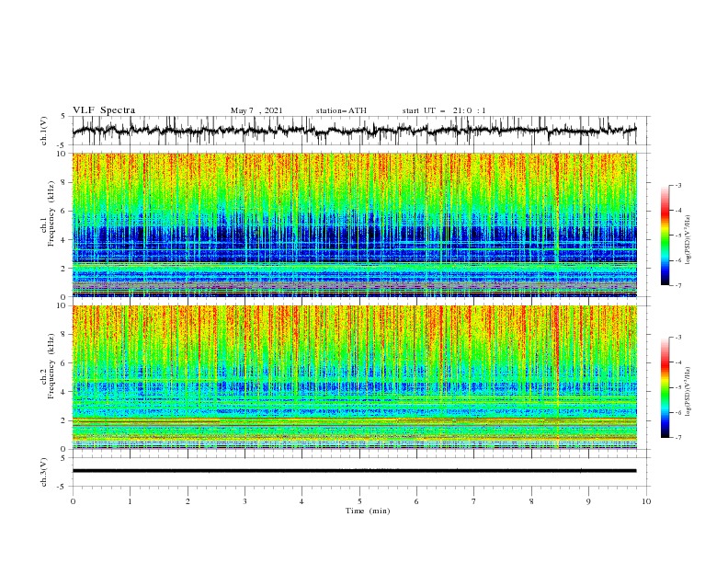Image resolution: width=728 pixels, height=563 pixels.
Task: Click the "start UT = 21:0 :1" text
Action: coord(444,110)
